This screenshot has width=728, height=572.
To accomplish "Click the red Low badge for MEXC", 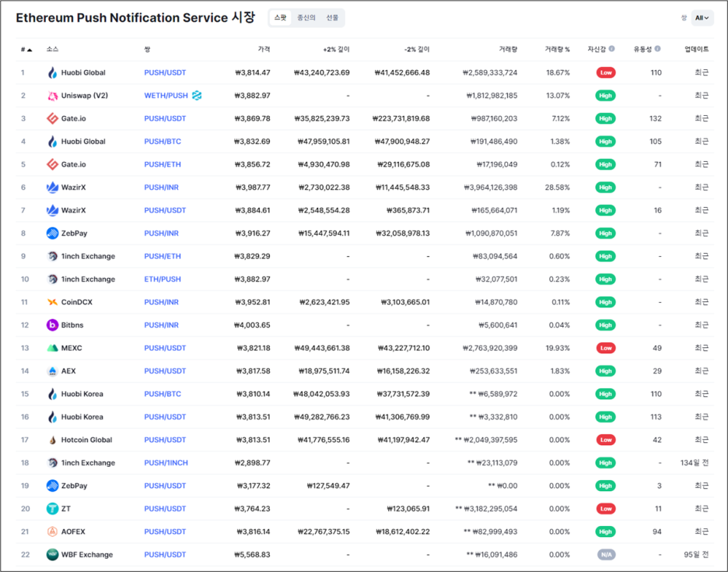I will 605,348.
